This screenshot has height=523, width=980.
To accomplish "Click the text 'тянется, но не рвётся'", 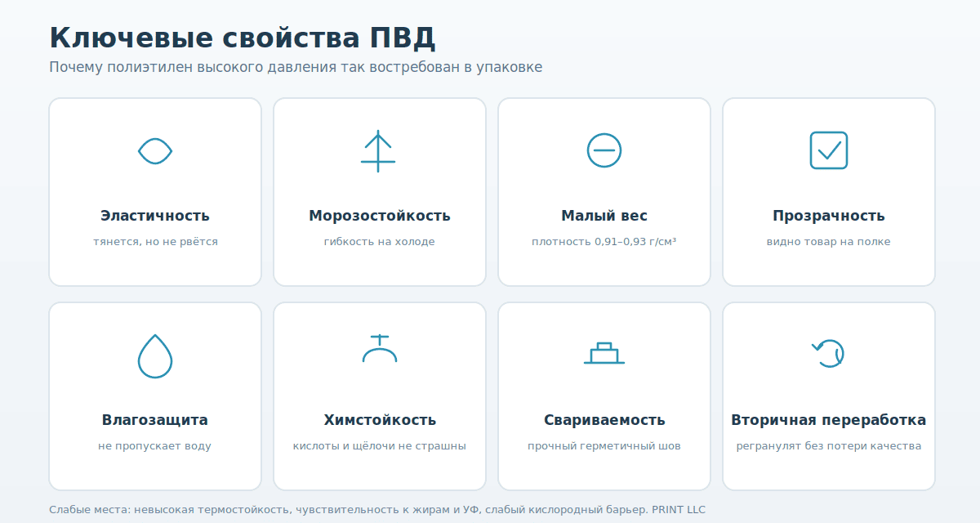I will tap(155, 242).
